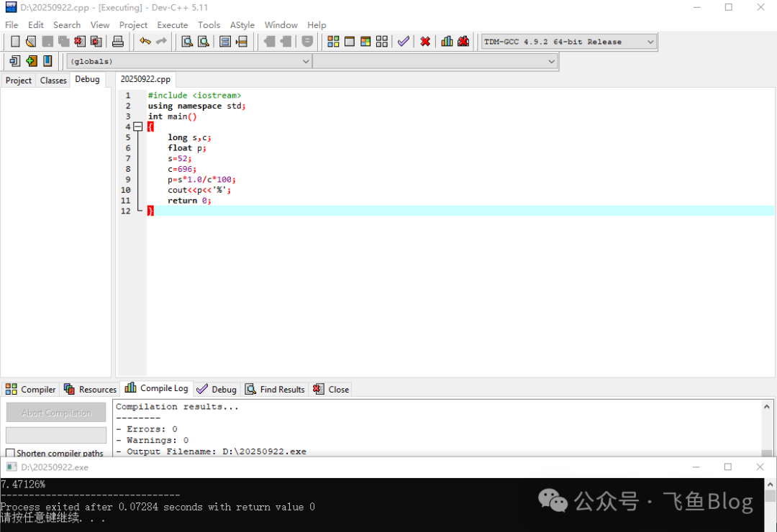Click the Open file toolbar icon
777x532 pixels.
[x=31, y=42]
